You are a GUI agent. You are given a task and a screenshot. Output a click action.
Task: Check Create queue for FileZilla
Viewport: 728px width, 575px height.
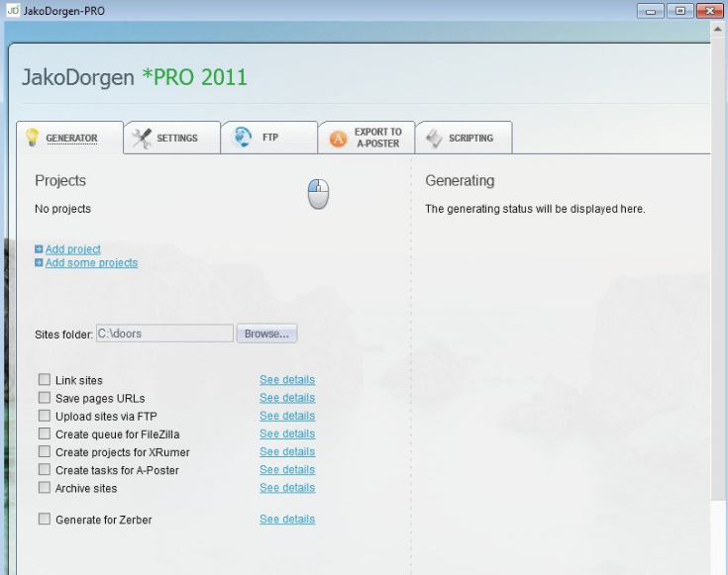45,433
